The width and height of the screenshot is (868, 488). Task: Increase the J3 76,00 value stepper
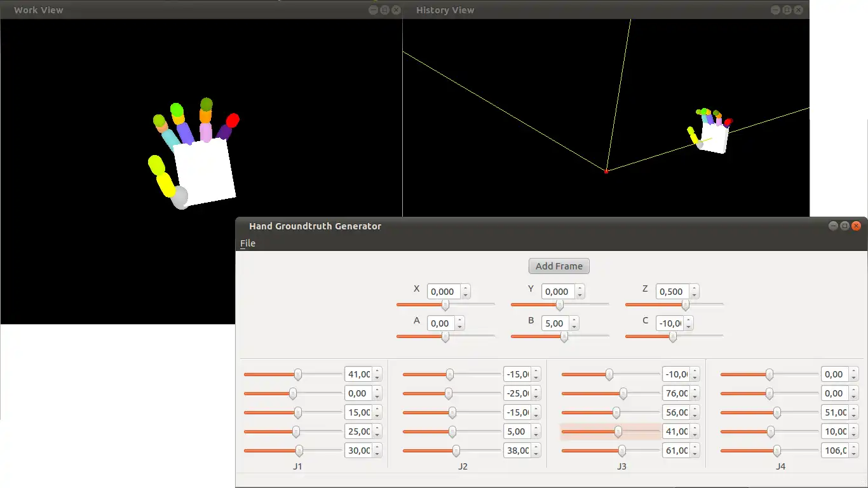click(x=695, y=390)
